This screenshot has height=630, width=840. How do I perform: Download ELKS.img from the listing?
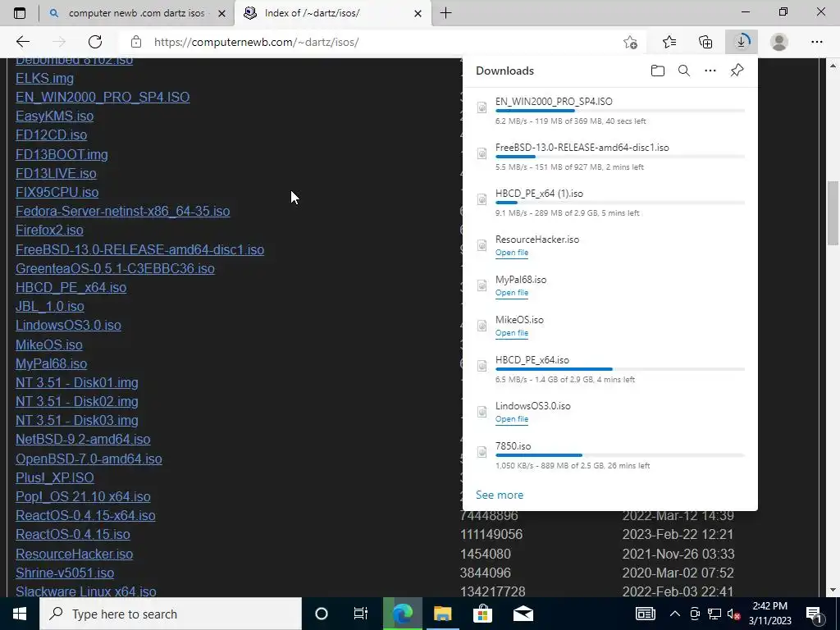tap(44, 78)
